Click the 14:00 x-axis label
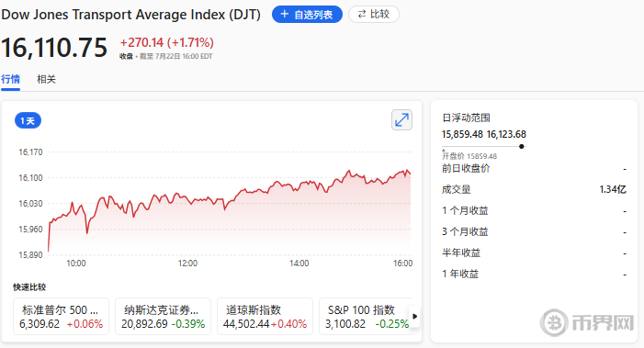Image resolution: width=644 pixels, height=348 pixels. (299, 263)
